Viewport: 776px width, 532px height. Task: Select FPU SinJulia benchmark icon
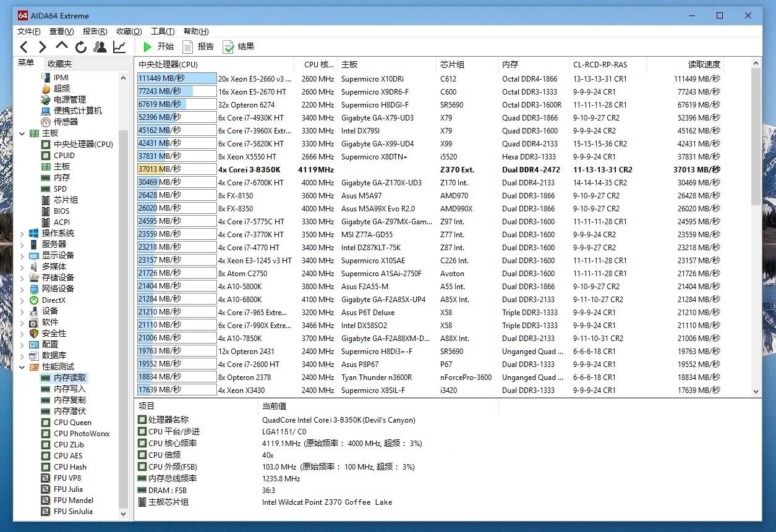[x=46, y=511]
